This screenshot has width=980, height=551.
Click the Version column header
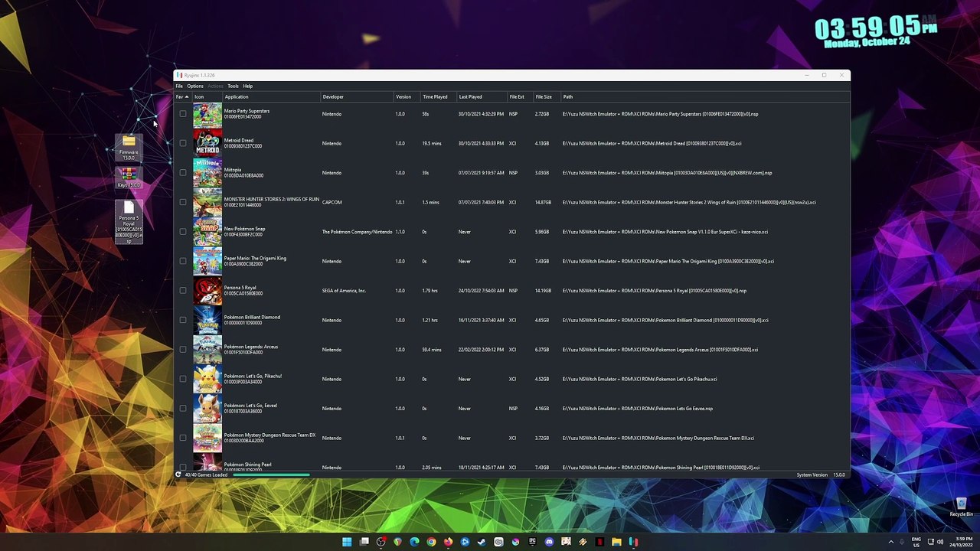tap(407, 97)
